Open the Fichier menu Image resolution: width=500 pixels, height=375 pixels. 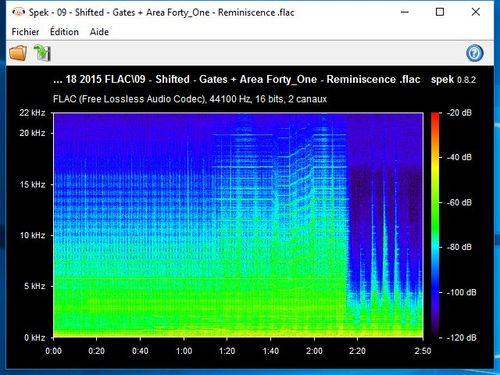tap(25, 32)
